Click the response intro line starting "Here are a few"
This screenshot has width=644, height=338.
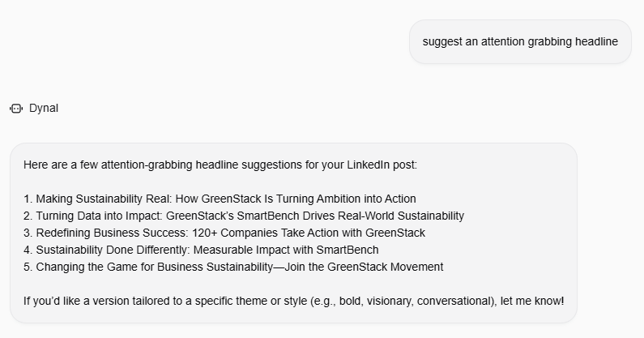[219, 165]
